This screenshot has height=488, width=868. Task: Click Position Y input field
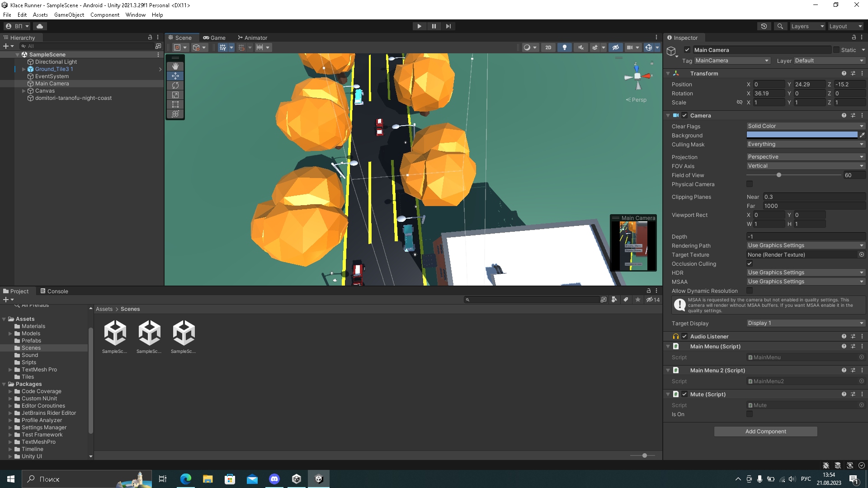point(809,84)
